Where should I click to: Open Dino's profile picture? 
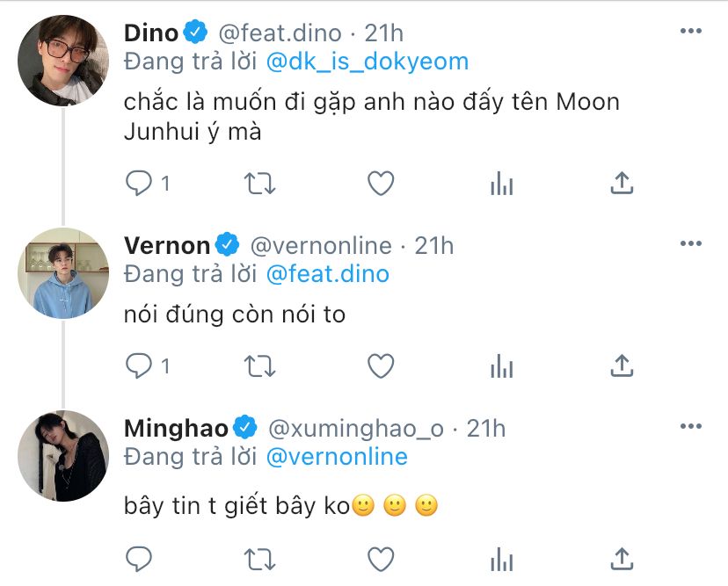click(63, 60)
